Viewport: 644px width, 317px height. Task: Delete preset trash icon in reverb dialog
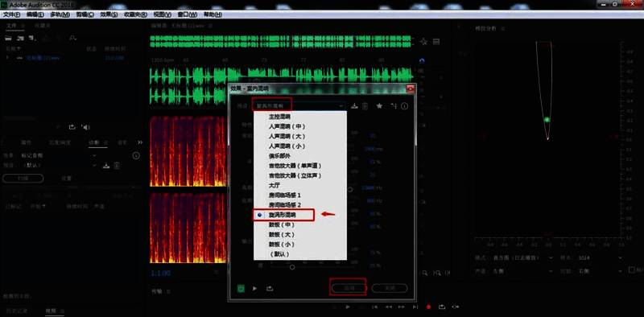(x=365, y=106)
